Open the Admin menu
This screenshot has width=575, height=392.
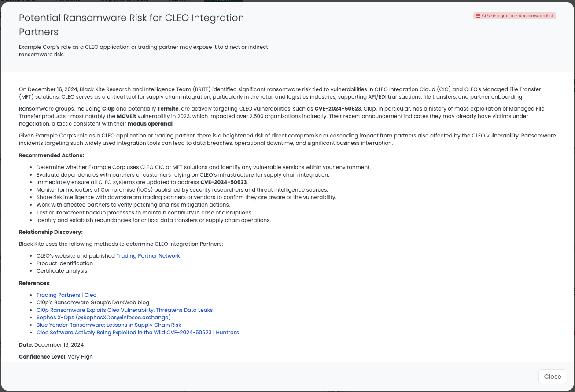point(179,1)
